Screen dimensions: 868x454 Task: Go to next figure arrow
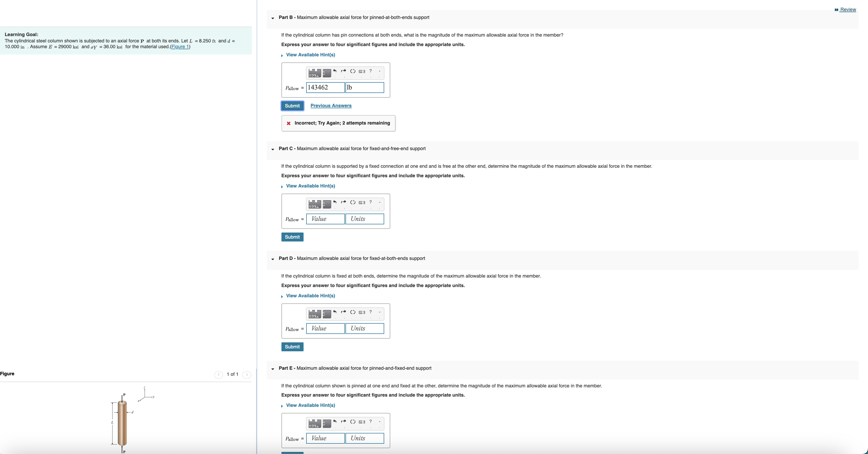pos(247,374)
